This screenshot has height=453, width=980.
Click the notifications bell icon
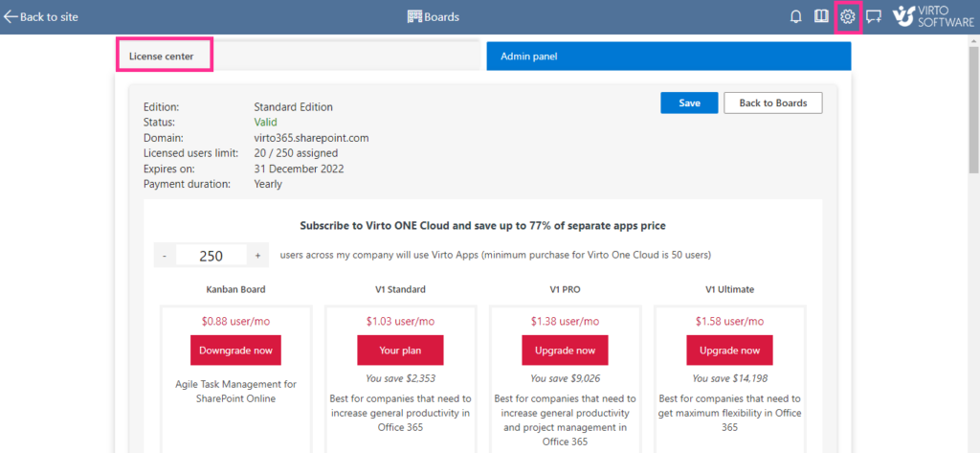click(x=795, y=17)
